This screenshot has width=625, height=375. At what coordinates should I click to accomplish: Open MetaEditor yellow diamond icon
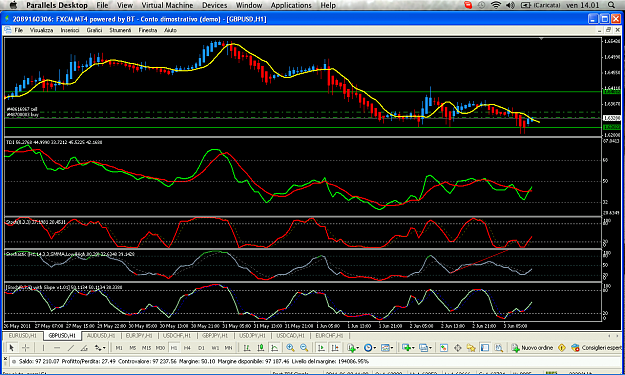[562, 348]
